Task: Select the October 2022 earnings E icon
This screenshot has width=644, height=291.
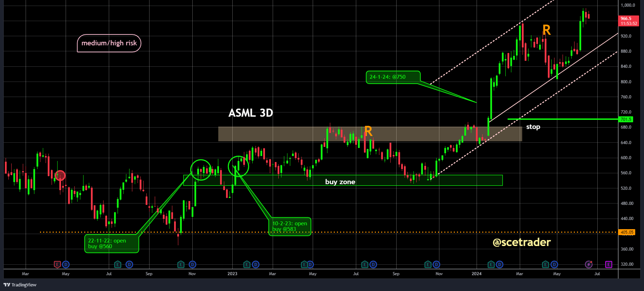Action: tap(181, 264)
